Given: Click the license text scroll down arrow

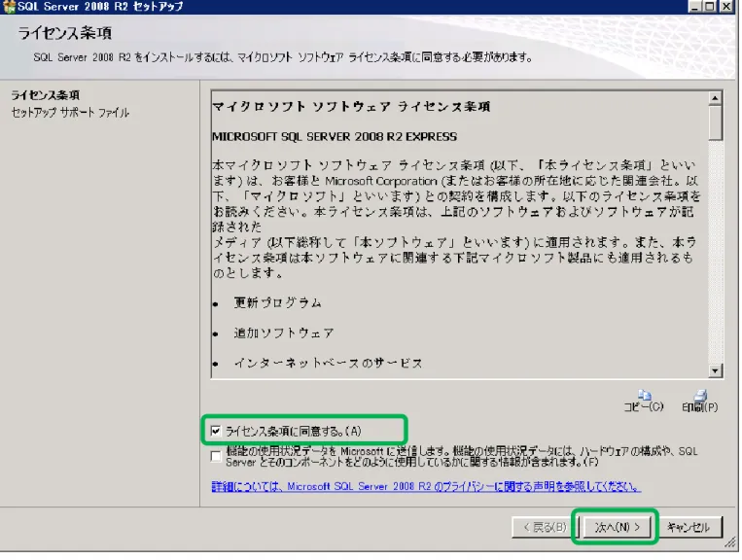Looking at the screenshot, I should click(x=715, y=370).
